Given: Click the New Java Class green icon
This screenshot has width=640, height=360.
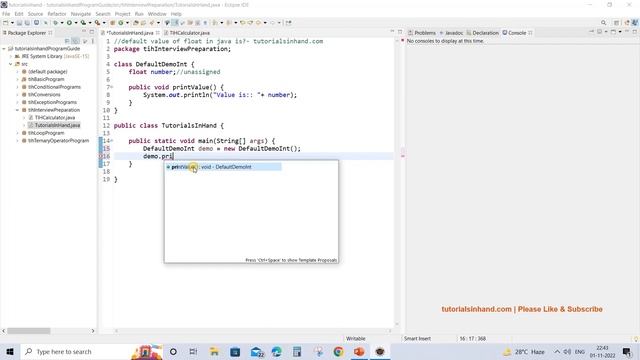Looking at the screenshot, I should 121,23.
